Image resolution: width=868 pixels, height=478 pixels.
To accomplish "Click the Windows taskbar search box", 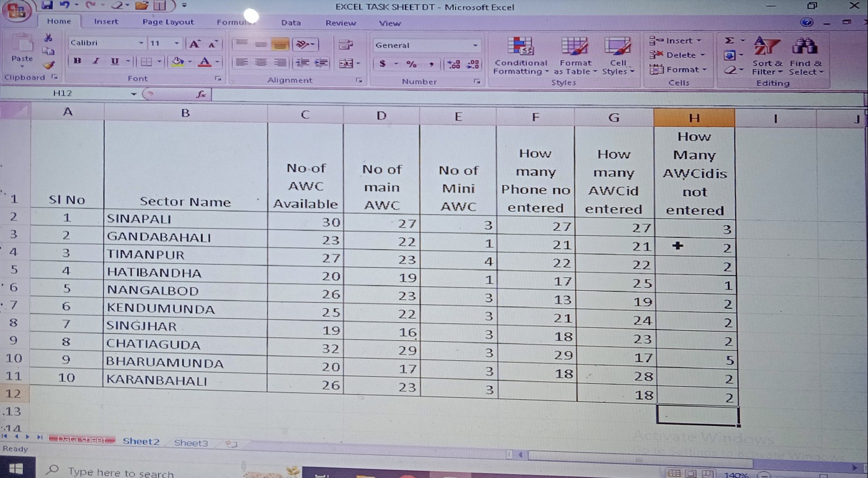I will coord(120,472).
